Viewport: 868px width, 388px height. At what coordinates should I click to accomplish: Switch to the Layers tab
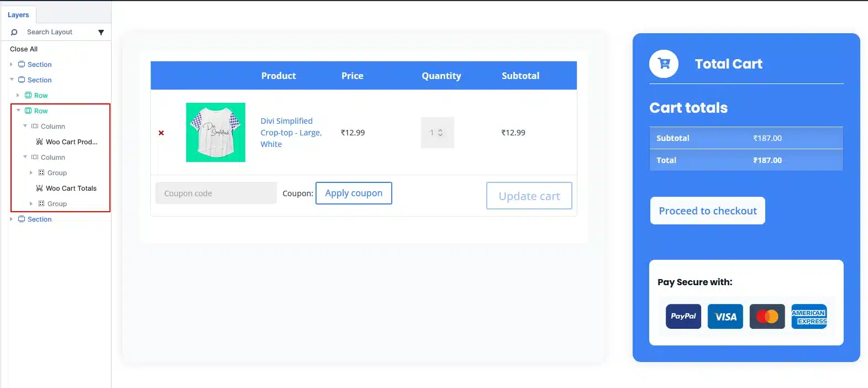[18, 15]
